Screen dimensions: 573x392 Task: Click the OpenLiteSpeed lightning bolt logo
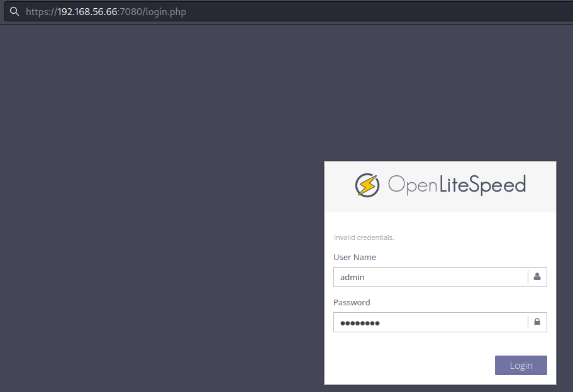pyautogui.click(x=367, y=185)
